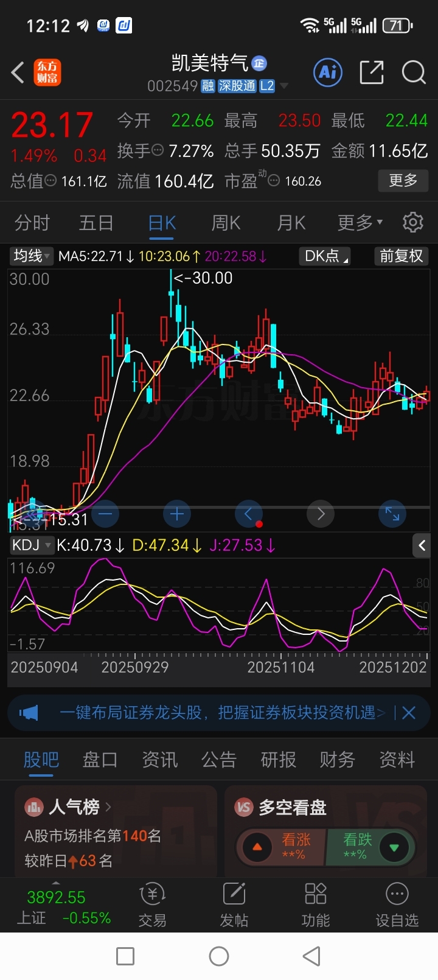Zoom in chart with plus button
Viewport: 438px width, 980px height.
(x=177, y=514)
